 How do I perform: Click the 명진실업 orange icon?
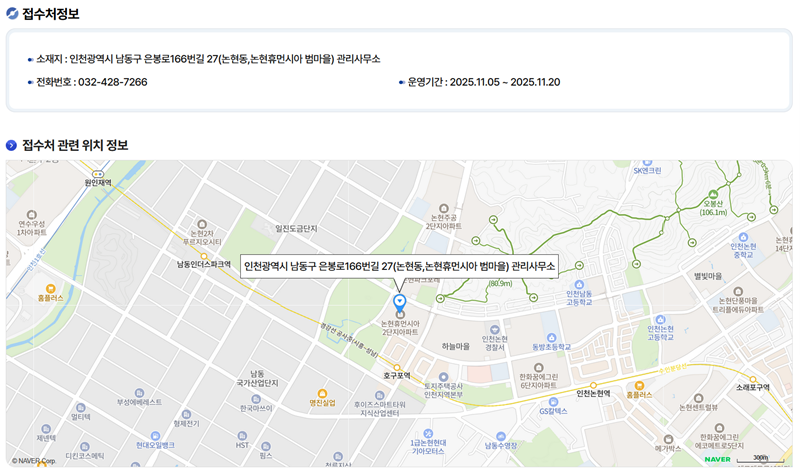(x=322, y=393)
